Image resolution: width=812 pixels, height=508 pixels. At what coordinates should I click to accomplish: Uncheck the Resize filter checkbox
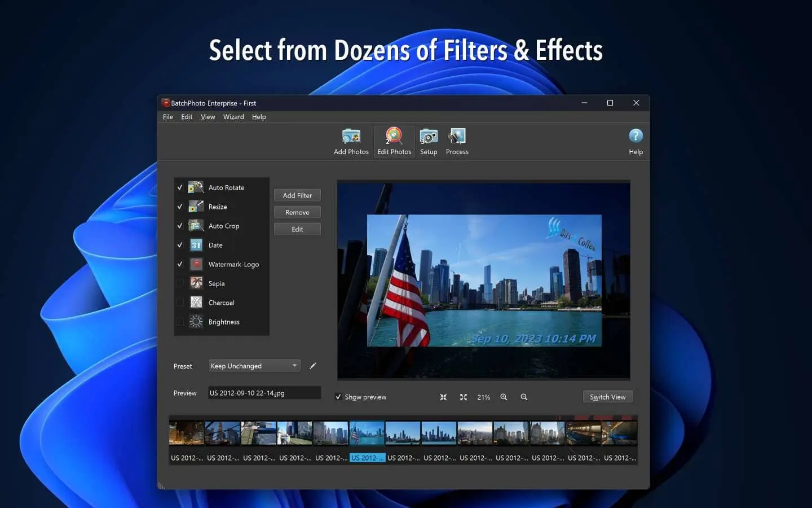(180, 207)
